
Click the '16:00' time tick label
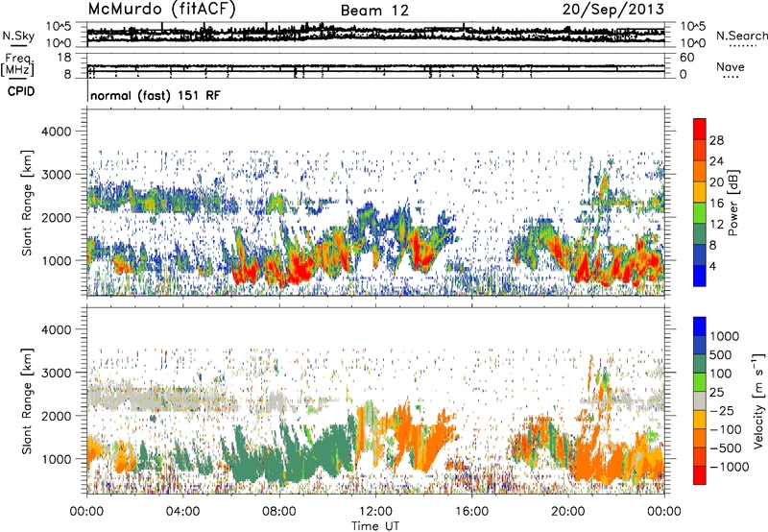coord(472,512)
